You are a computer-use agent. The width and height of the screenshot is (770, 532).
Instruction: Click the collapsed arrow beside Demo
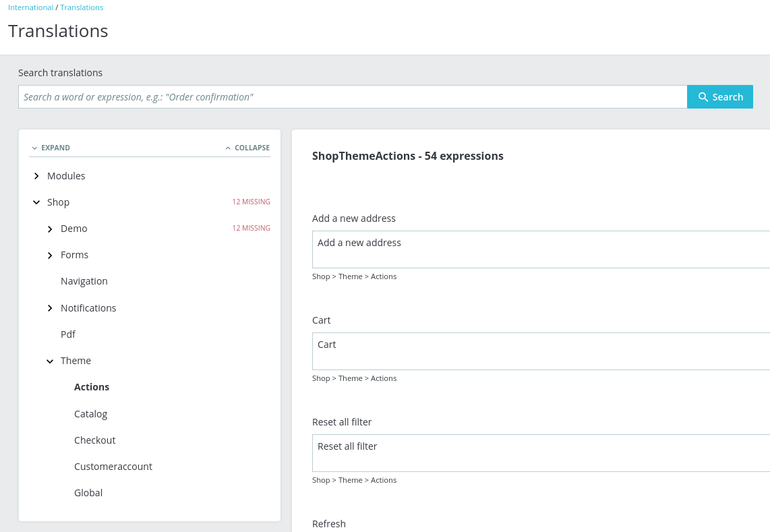(50, 229)
